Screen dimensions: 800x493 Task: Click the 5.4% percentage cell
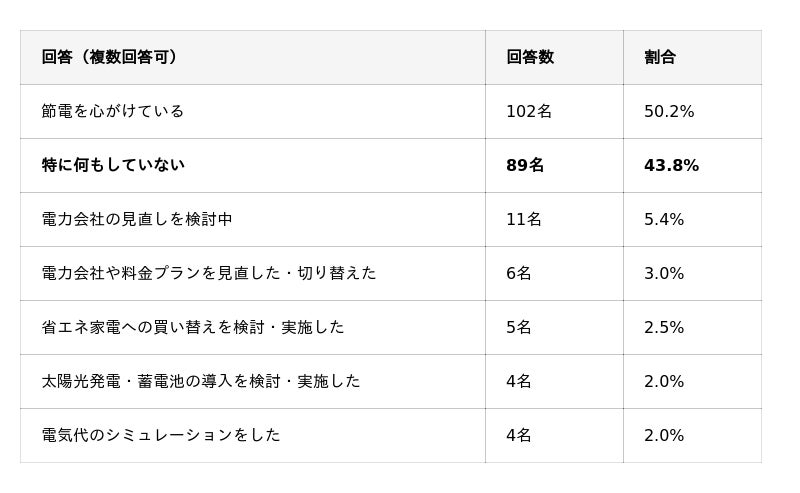[664, 219]
